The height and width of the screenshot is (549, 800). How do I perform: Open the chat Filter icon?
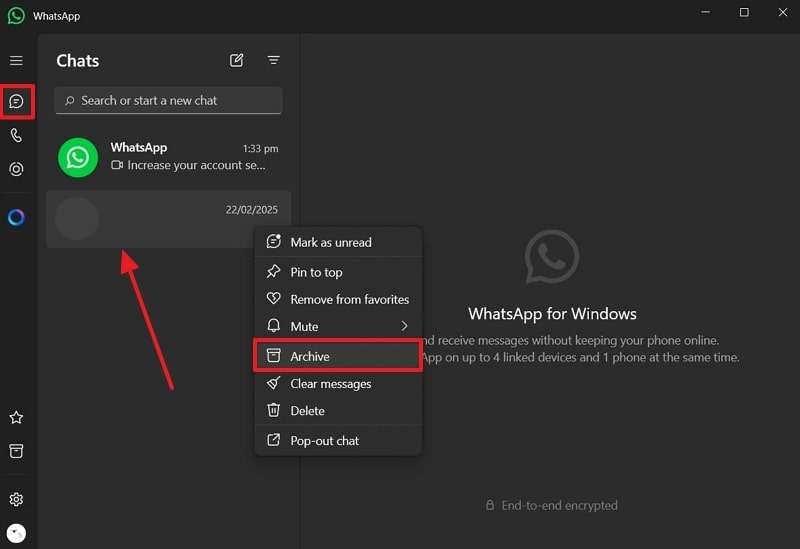click(x=273, y=61)
